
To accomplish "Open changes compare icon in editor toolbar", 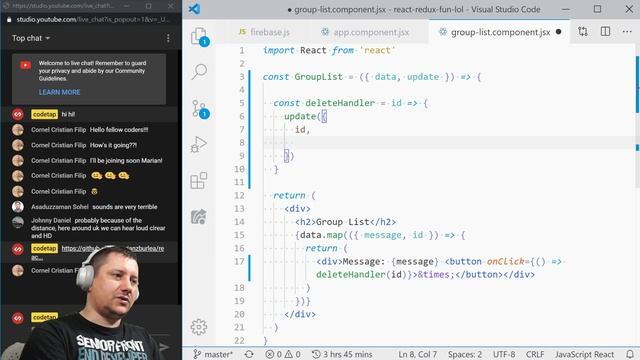I will tap(583, 31).
